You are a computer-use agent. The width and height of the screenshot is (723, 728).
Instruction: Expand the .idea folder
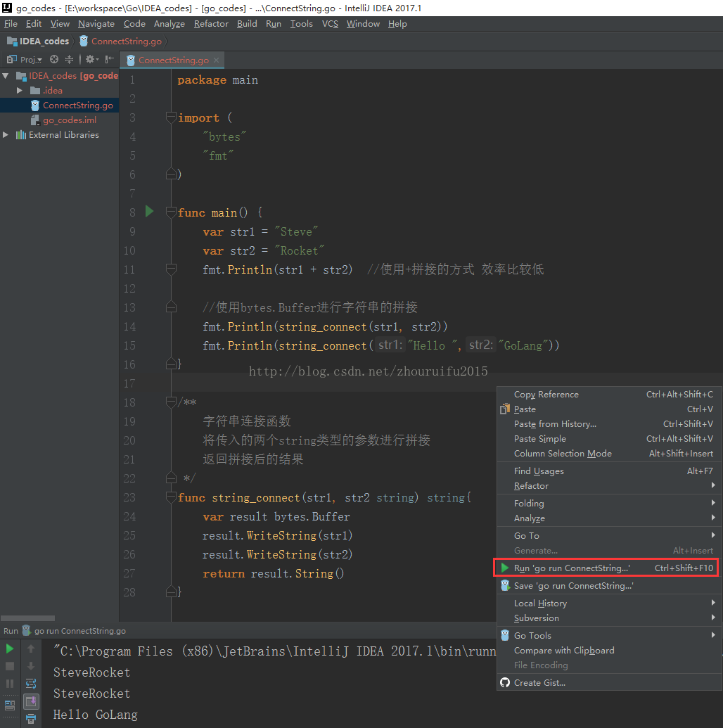pyautogui.click(x=20, y=90)
